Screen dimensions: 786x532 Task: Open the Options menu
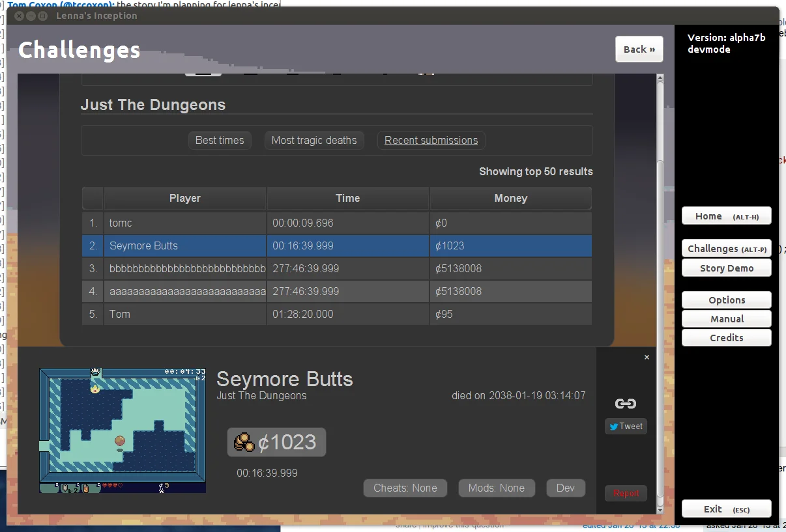[x=726, y=300]
